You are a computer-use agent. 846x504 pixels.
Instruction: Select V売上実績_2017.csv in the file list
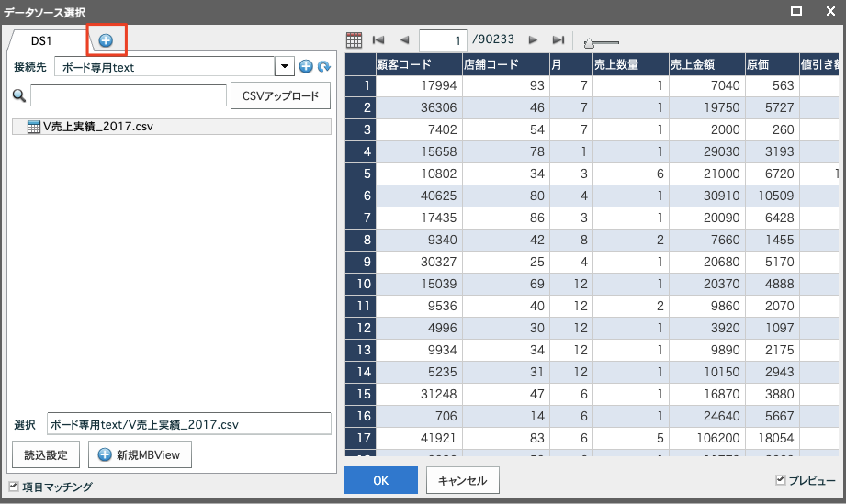(x=172, y=127)
